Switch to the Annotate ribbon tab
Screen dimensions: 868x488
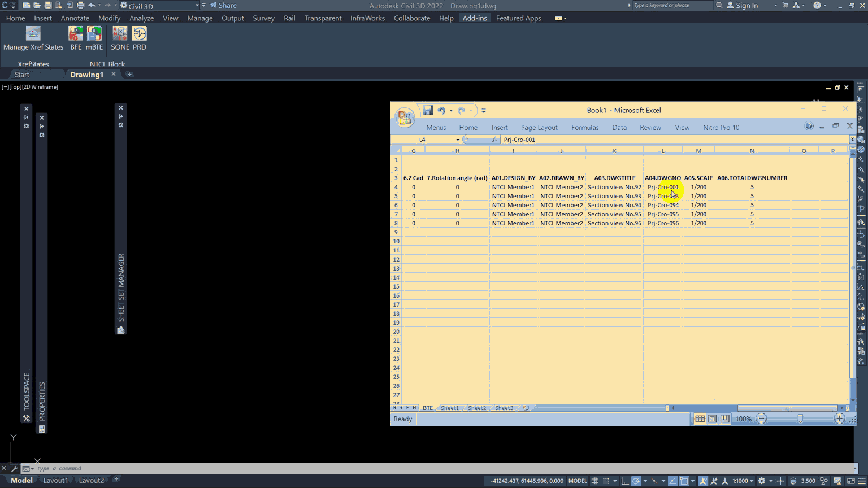pos(75,18)
